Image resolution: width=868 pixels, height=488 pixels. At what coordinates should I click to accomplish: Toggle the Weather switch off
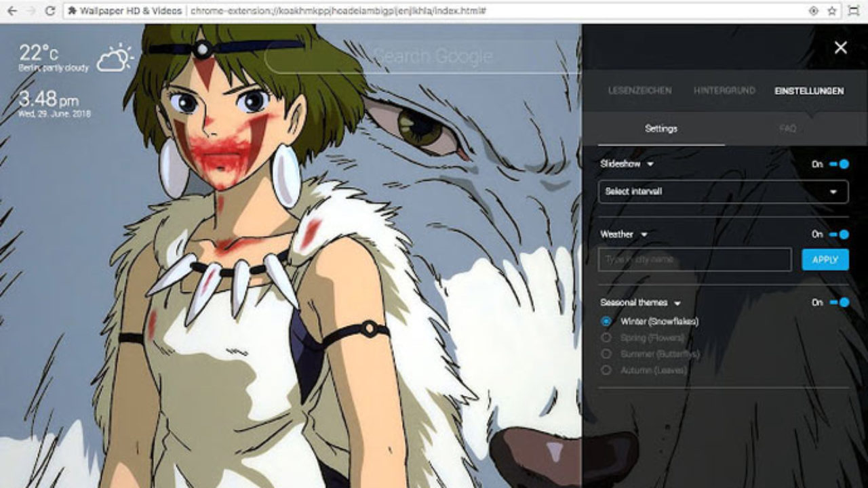(840, 235)
